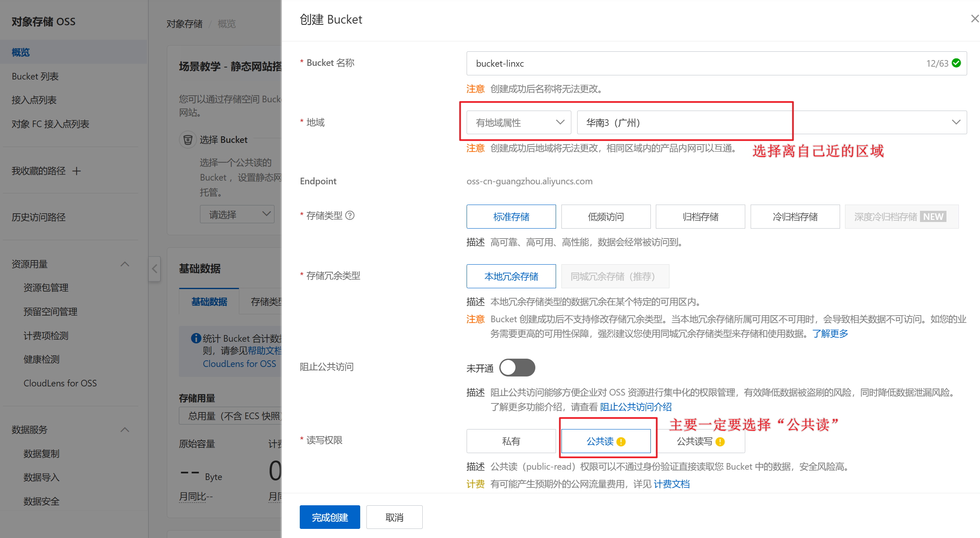The width and height of the screenshot is (980, 538).
Task: Click the Bucket 名称 input field
Action: point(717,63)
